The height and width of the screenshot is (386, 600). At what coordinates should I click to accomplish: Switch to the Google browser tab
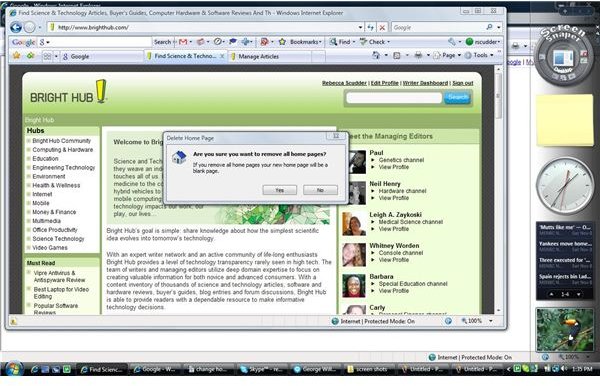[x=101, y=56]
